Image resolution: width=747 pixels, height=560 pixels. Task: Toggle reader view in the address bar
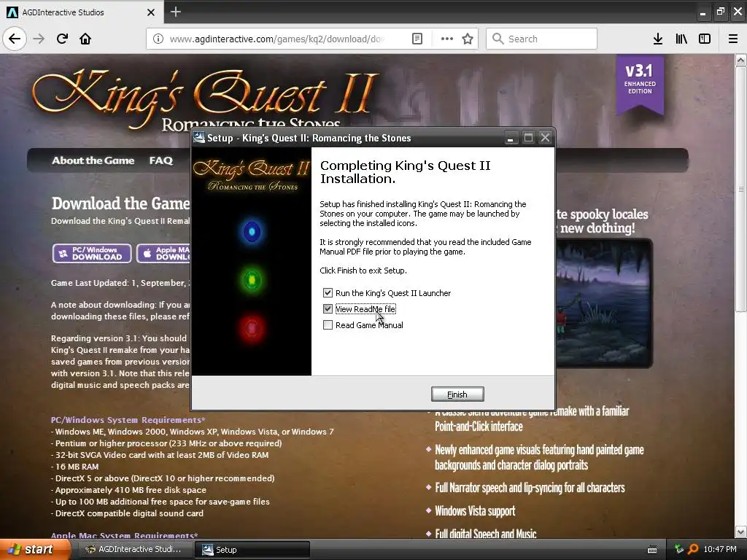click(x=417, y=39)
